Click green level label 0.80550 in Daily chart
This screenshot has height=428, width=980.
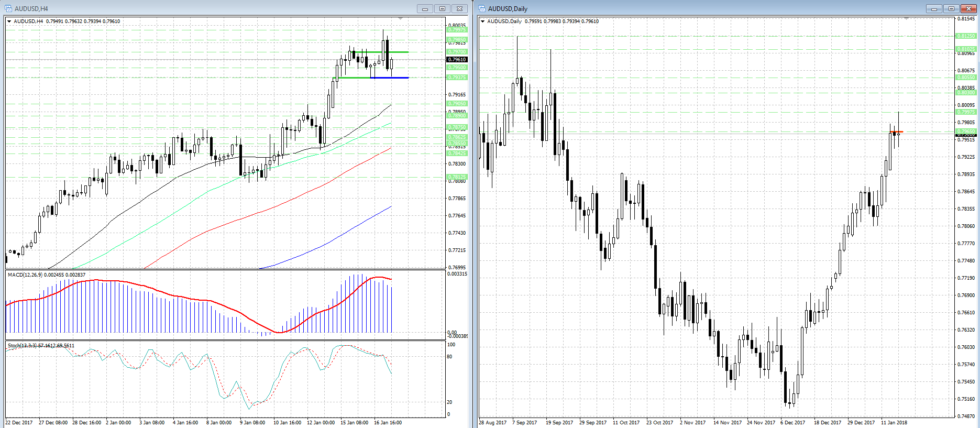point(966,78)
